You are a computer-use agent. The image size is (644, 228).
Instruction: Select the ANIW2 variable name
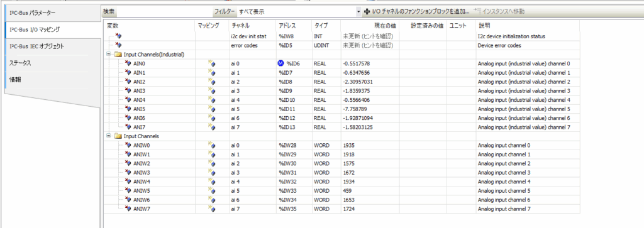142,163
